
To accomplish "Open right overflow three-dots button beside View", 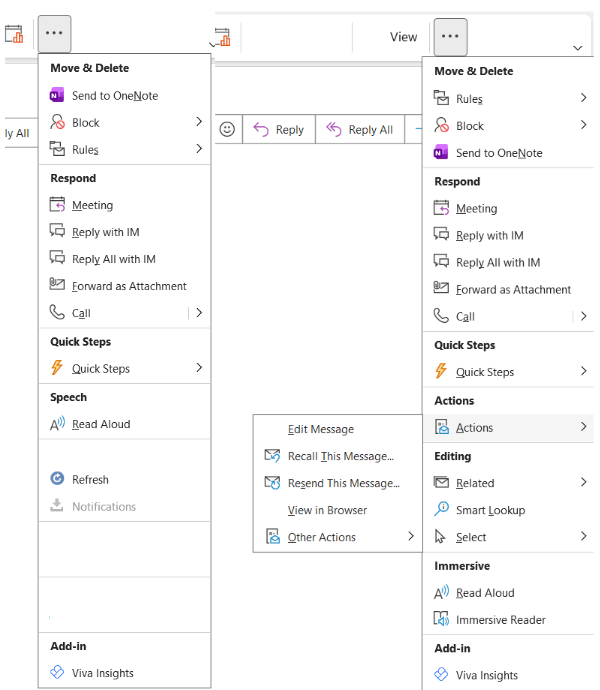I will tap(450, 37).
